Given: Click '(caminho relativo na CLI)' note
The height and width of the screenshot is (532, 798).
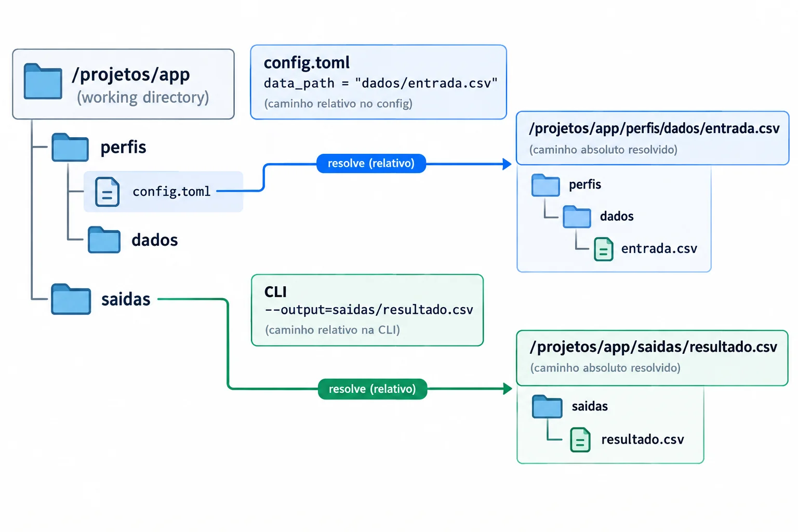Looking at the screenshot, I should (332, 330).
